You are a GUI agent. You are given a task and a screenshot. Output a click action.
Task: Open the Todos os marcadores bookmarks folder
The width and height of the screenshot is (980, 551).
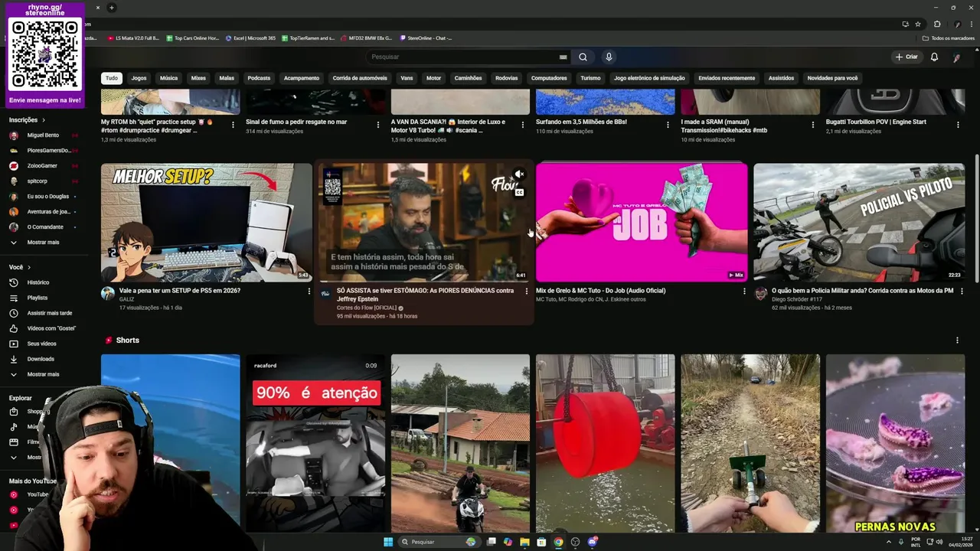pyautogui.click(x=949, y=37)
